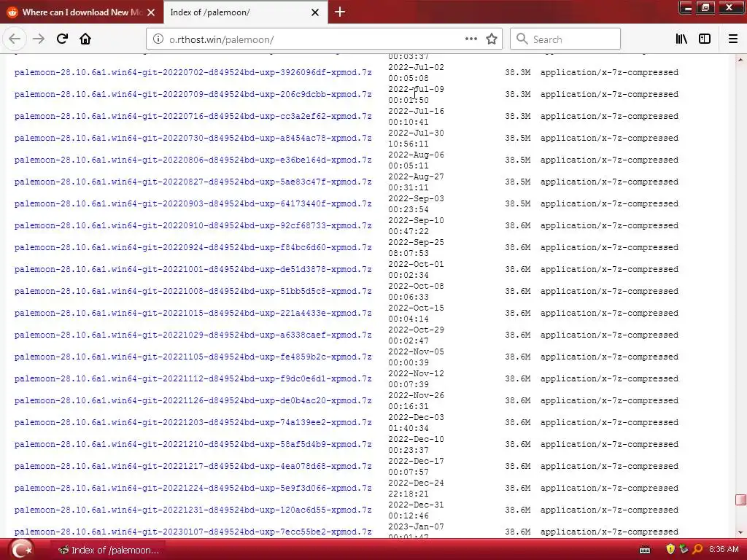Close the Index of /palemoon/ tab

(315, 12)
